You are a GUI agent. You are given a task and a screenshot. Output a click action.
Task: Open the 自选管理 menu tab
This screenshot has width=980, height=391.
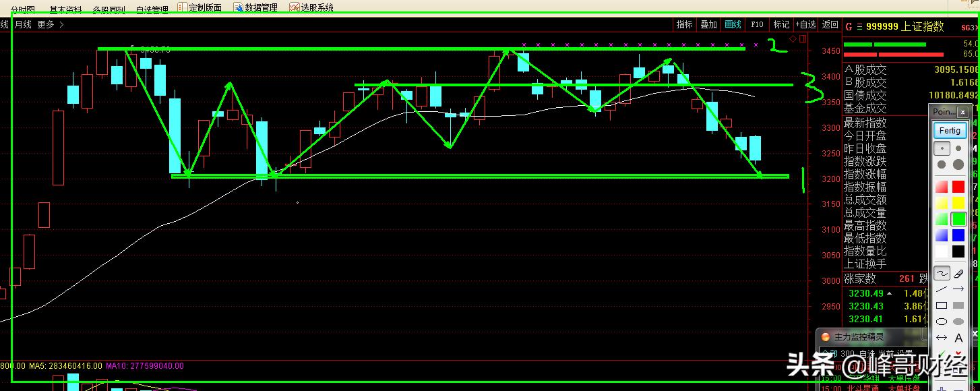(152, 9)
